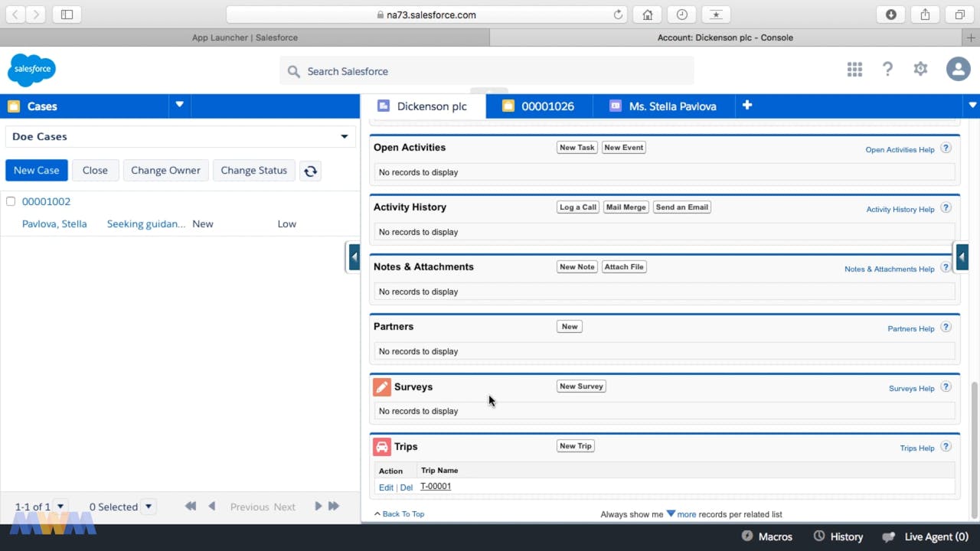The height and width of the screenshot is (551, 980).
Task: Open Pavlova, Stella contact link
Action: (x=54, y=224)
